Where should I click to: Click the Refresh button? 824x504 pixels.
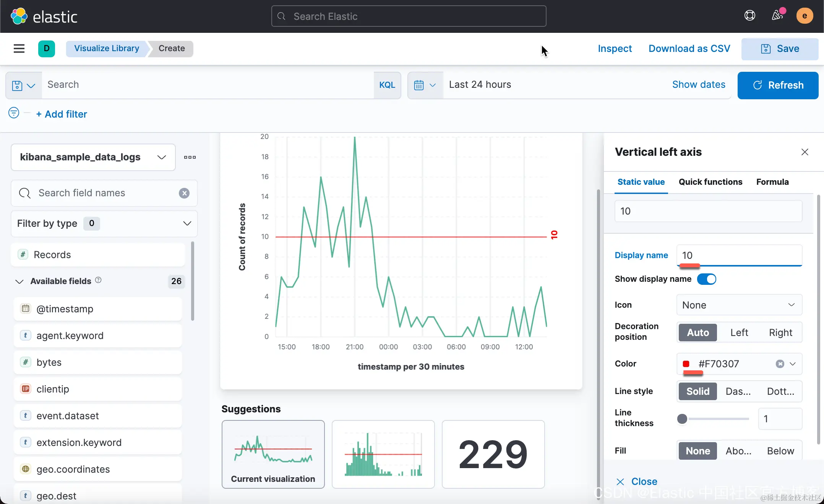(777, 85)
